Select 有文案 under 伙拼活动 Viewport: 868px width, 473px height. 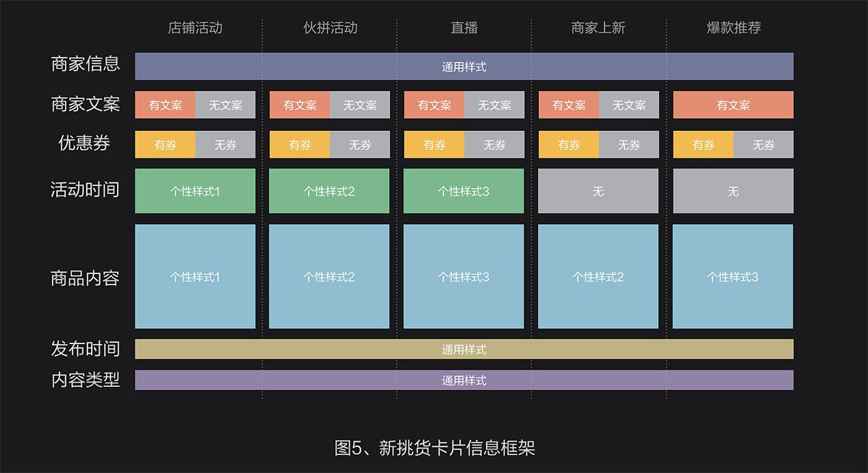(x=300, y=105)
